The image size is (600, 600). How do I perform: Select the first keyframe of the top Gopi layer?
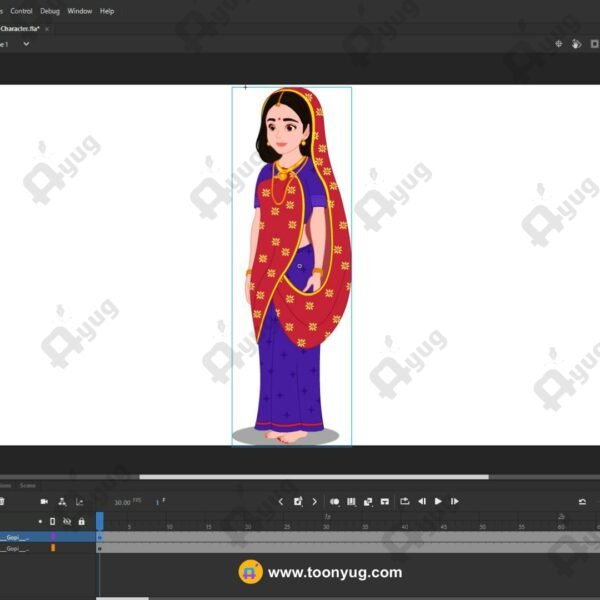[x=99, y=537]
